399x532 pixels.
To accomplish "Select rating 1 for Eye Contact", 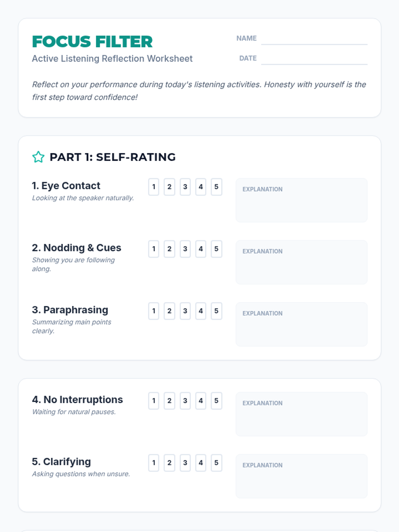I will tap(154, 187).
